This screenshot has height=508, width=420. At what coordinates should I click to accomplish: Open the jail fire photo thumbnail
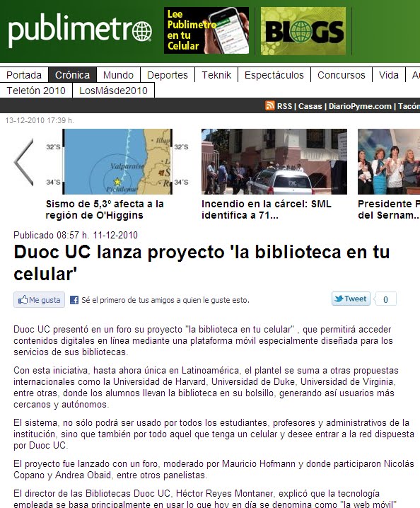coord(274,161)
